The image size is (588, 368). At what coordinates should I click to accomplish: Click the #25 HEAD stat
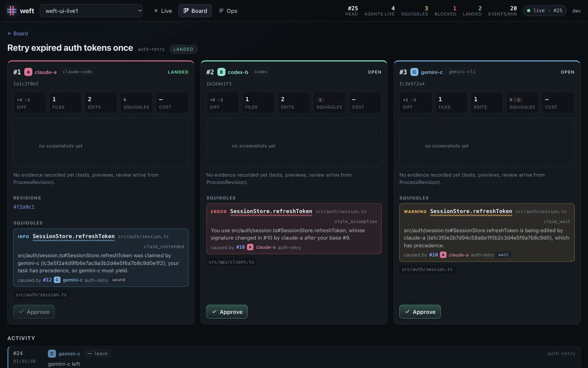click(352, 11)
